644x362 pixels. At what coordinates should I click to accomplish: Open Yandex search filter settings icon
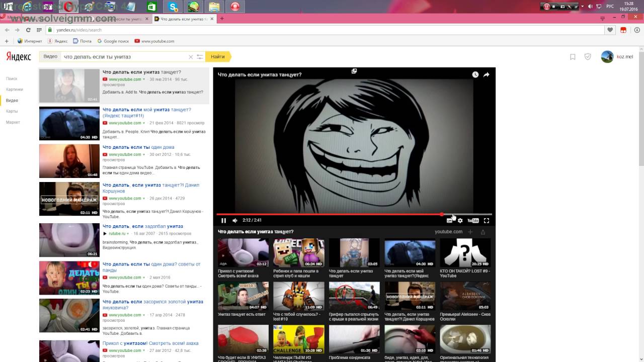click(200, 57)
